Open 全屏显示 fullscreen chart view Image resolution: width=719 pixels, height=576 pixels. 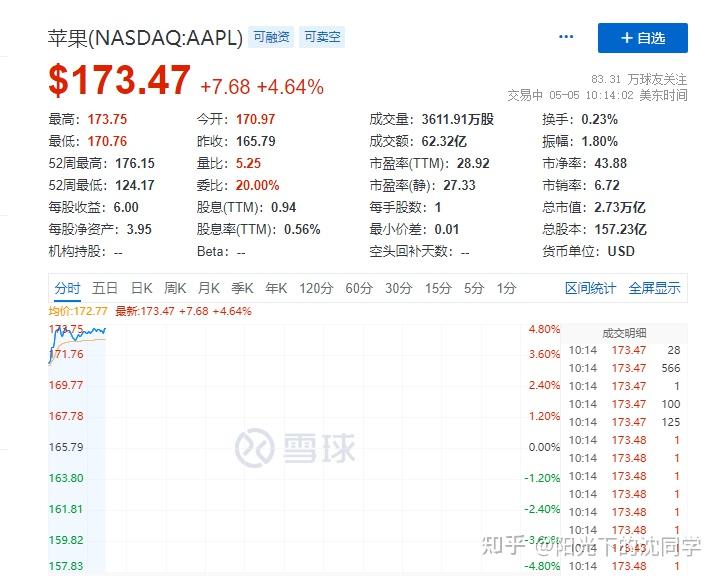pos(654,288)
